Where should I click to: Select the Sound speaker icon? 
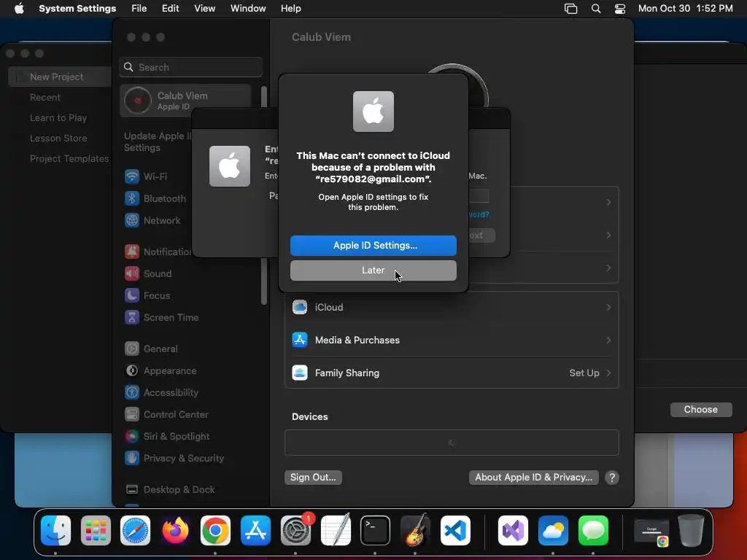coord(132,273)
